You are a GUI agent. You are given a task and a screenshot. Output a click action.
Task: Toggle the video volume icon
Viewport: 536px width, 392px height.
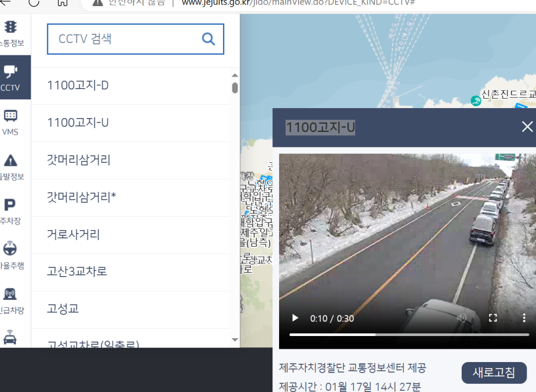pos(462,318)
